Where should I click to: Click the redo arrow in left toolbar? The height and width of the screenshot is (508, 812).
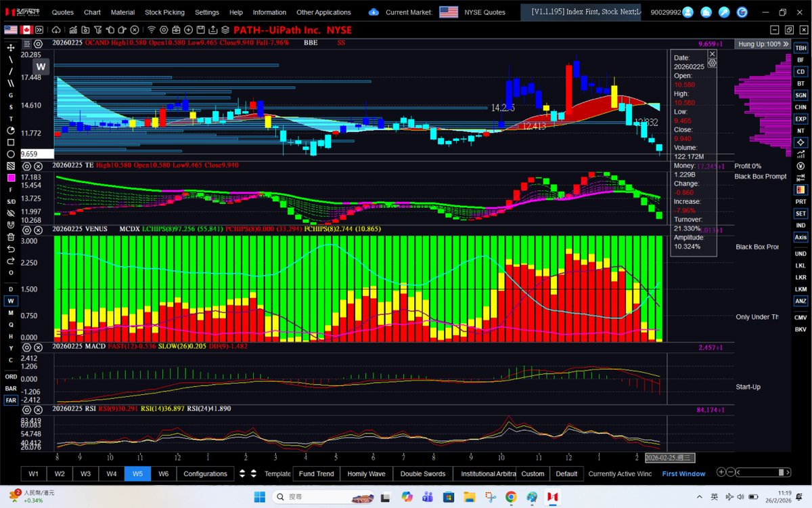pos(11,261)
